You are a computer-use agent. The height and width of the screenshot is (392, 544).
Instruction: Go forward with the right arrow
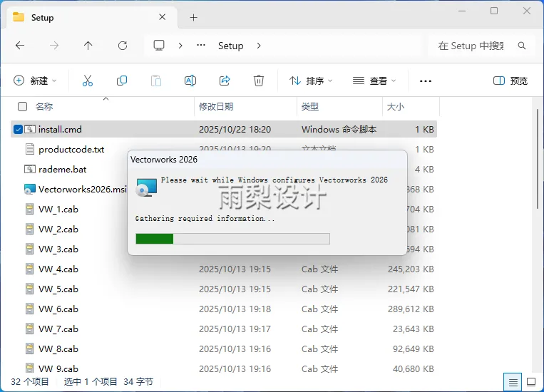point(54,46)
